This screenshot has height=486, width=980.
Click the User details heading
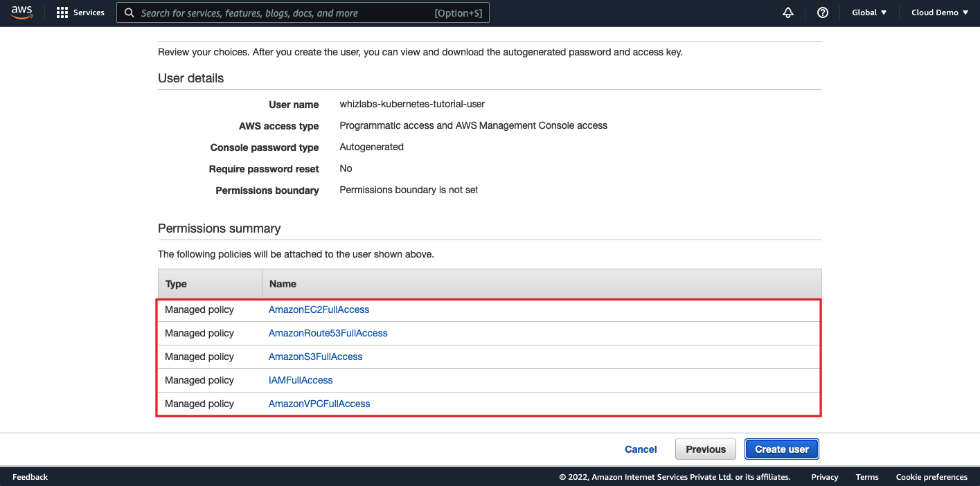pyautogui.click(x=191, y=78)
